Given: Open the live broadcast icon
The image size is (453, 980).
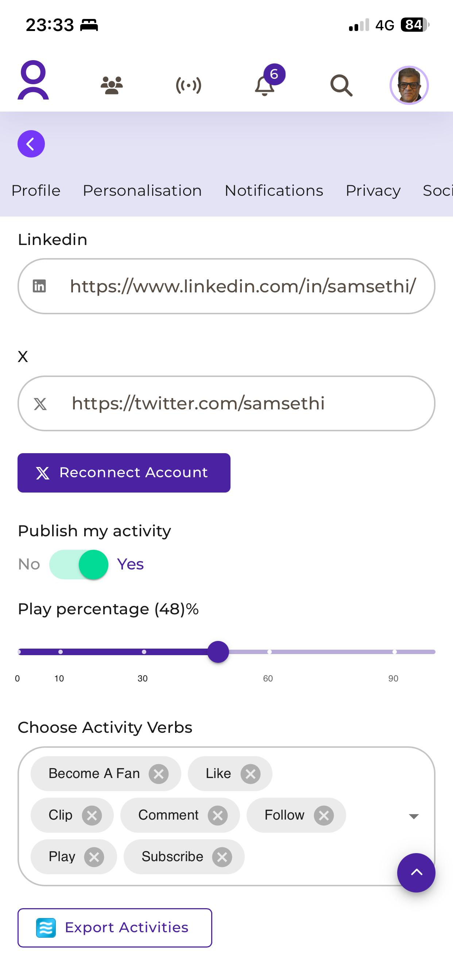Looking at the screenshot, I should [189, 85].
